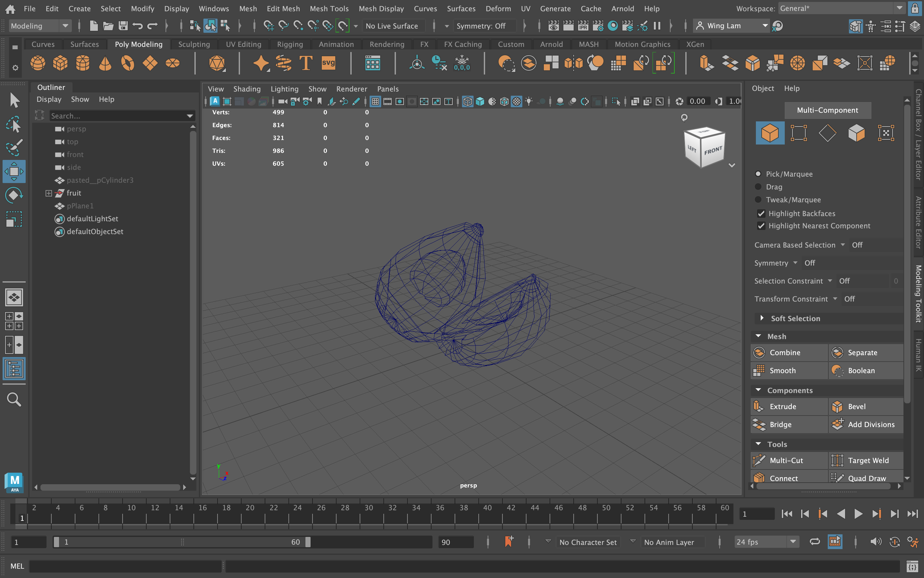Click the Undo arrow icon
The height and width of the screenshot is (578, 924).
137,26
